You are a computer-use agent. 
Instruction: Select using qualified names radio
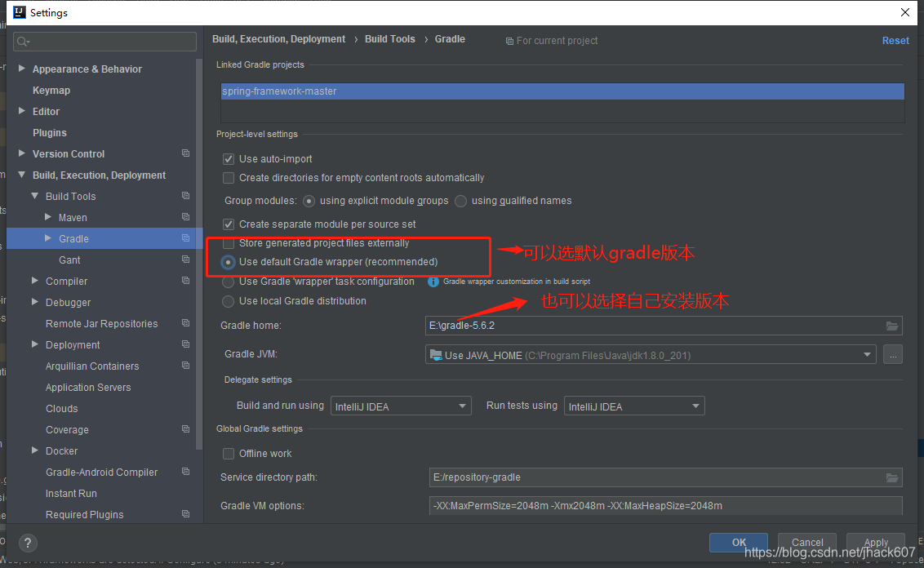pos(461,202)
